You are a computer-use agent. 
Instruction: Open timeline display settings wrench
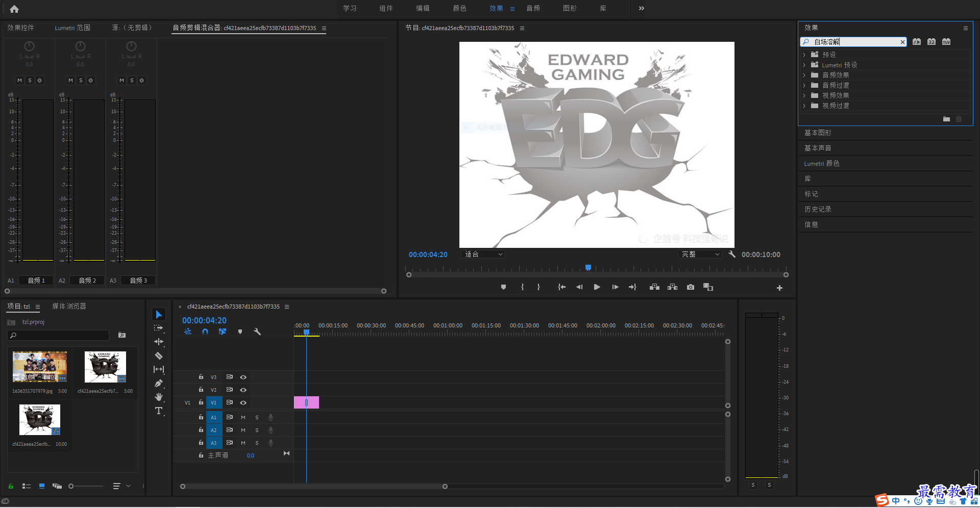point(257,332)
